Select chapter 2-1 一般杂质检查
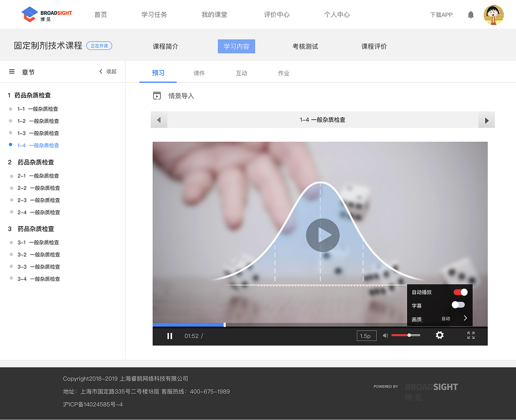Screen dimensions: 516x420 tap(38, 176)
